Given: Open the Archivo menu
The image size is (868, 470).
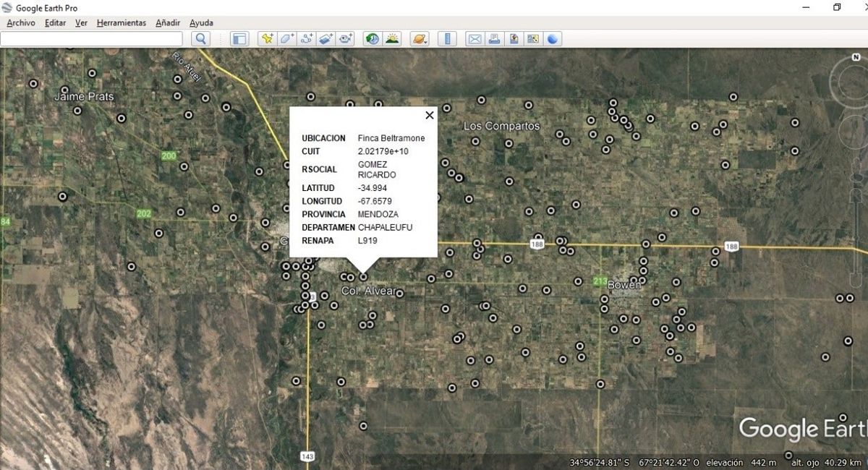Looking at the screenshot, I should (21, 23).
